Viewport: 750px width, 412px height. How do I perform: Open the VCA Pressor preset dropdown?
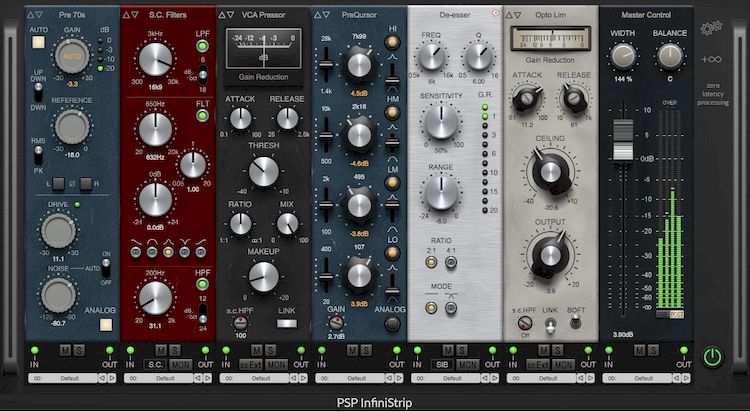pyautogui.click(x=254, y=378)
